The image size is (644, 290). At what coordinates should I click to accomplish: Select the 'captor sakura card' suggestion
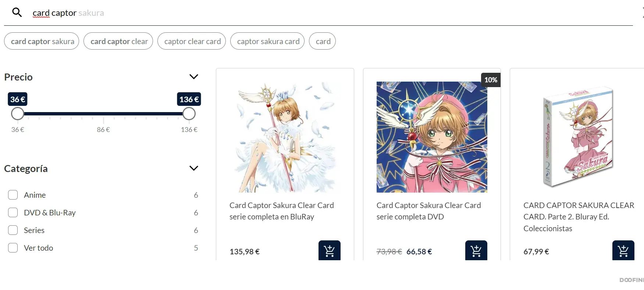tap(267, 41)
